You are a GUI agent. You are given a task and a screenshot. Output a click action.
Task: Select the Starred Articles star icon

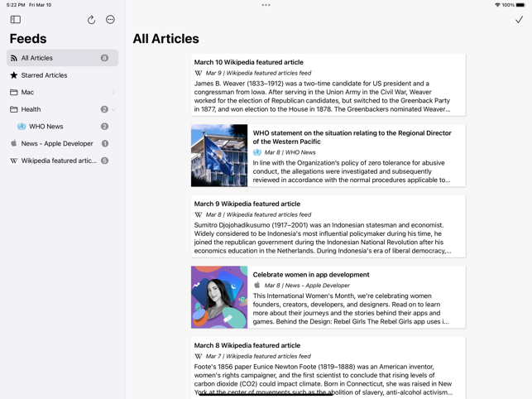[x=13, y=75]
